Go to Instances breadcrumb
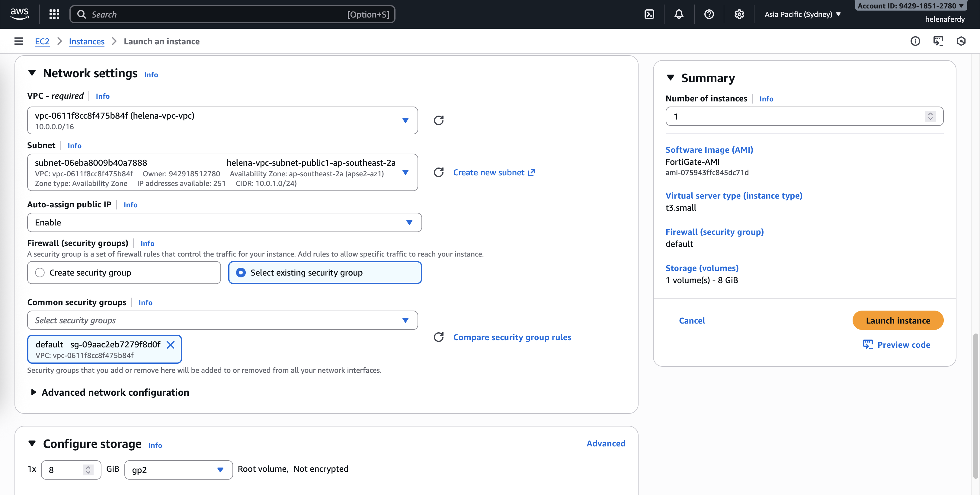 (86, 41)
